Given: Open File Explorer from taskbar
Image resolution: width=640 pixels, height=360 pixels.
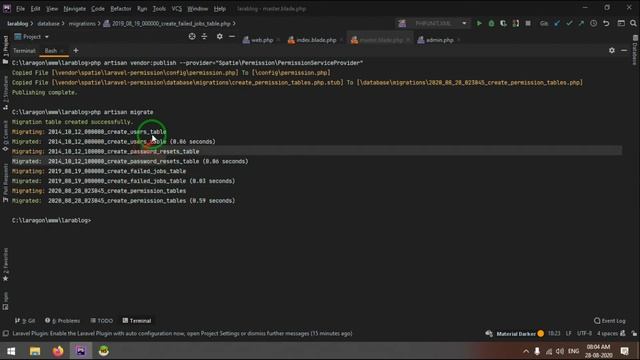Looking at the screenshot, I should tap(35, 351).
